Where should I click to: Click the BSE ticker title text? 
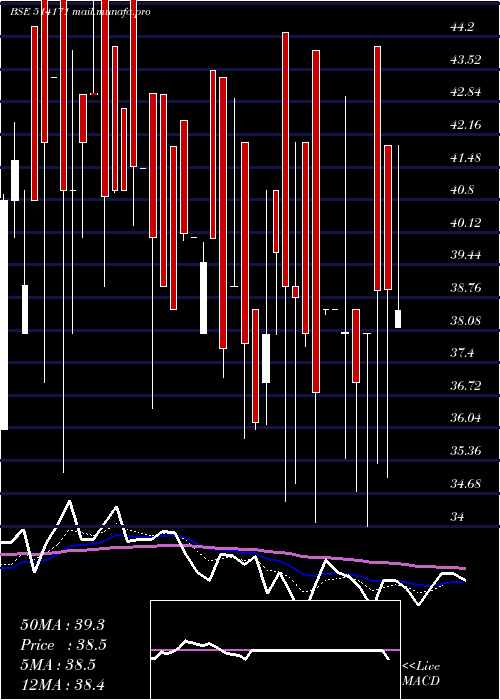[x=80, y=12]
